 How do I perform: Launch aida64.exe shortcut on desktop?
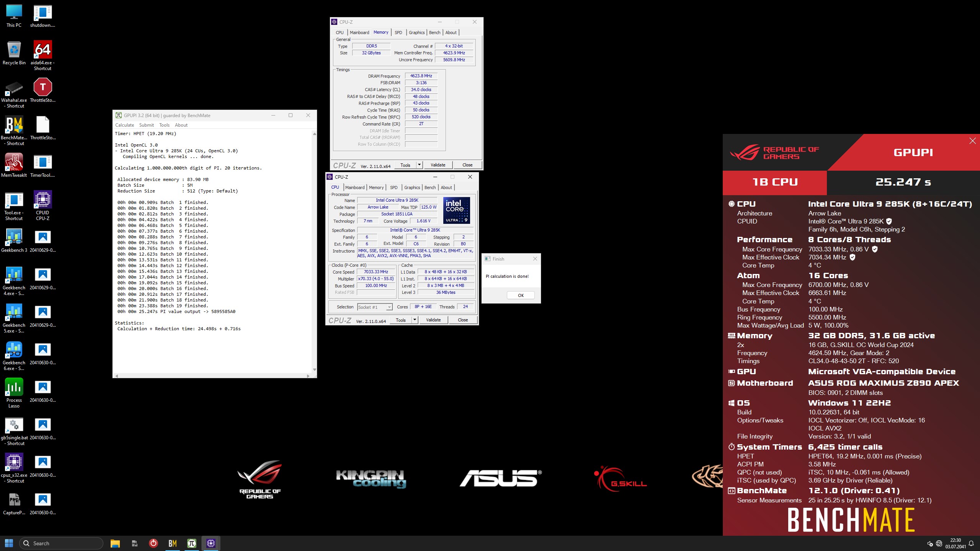[42, 55]
